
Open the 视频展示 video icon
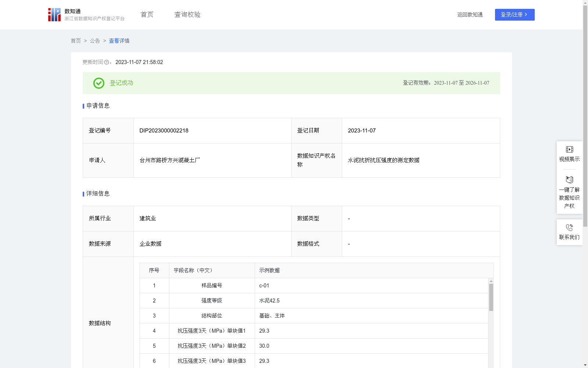click(x=569, y=149)
